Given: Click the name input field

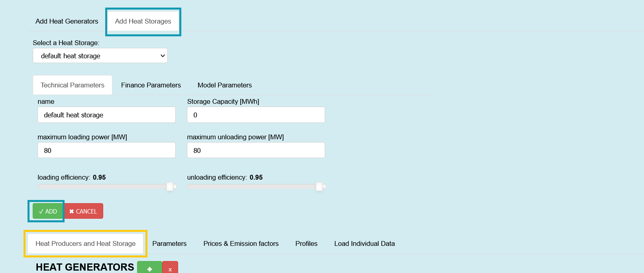Looking at the screenshot, I should point(106,115).
